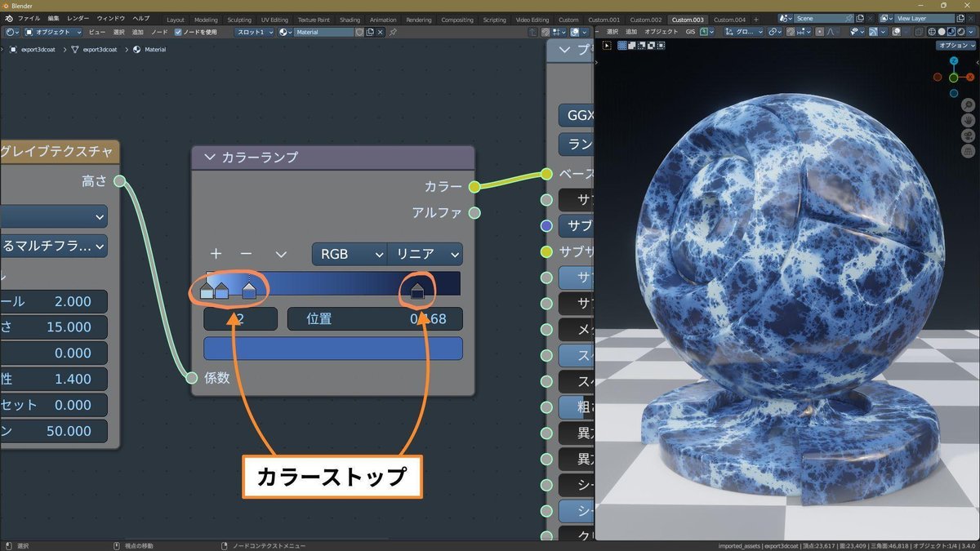Screen dimensions: 980x551
Task: Select rendered viewport shading mode
Action: pyautogui.click(x=960, y=32)
